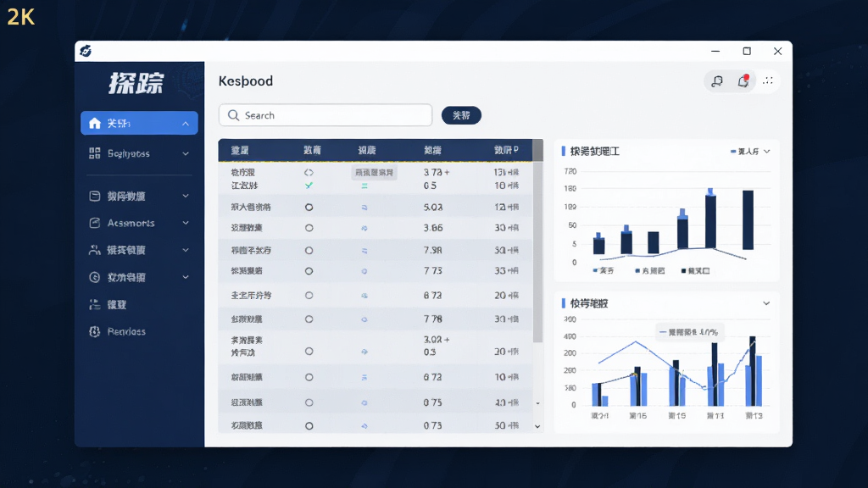Click the grey tag in the first table row
Viewport: 868px width, 488px height.
tap(374, 173)
